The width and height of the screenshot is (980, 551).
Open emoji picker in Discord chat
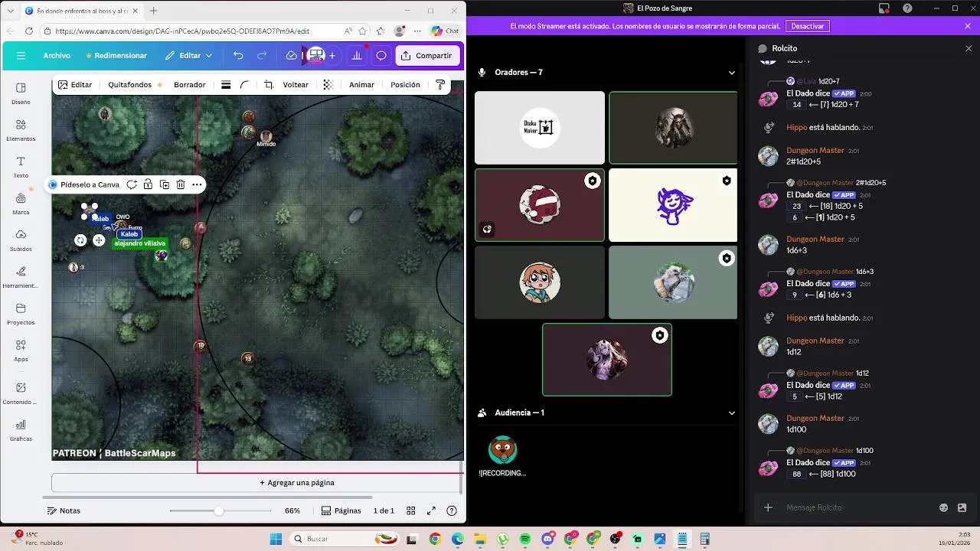pyautogui.click(x=944, y=507)
